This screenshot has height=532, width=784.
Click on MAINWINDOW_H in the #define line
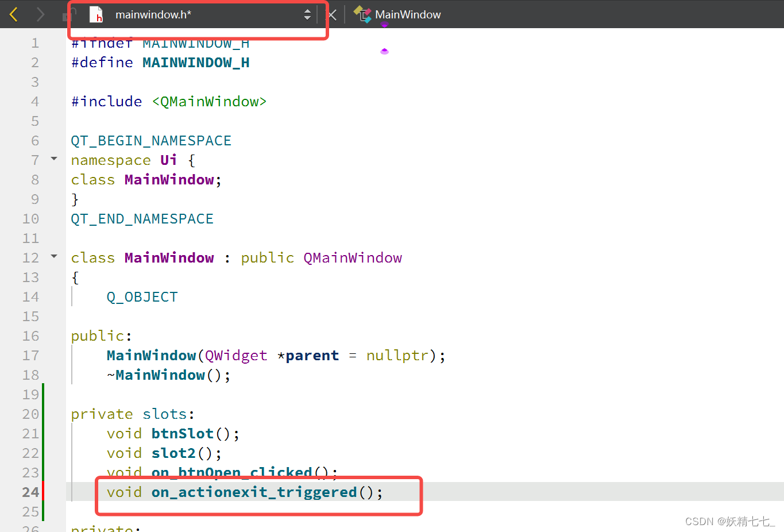(x=196, y=63)
